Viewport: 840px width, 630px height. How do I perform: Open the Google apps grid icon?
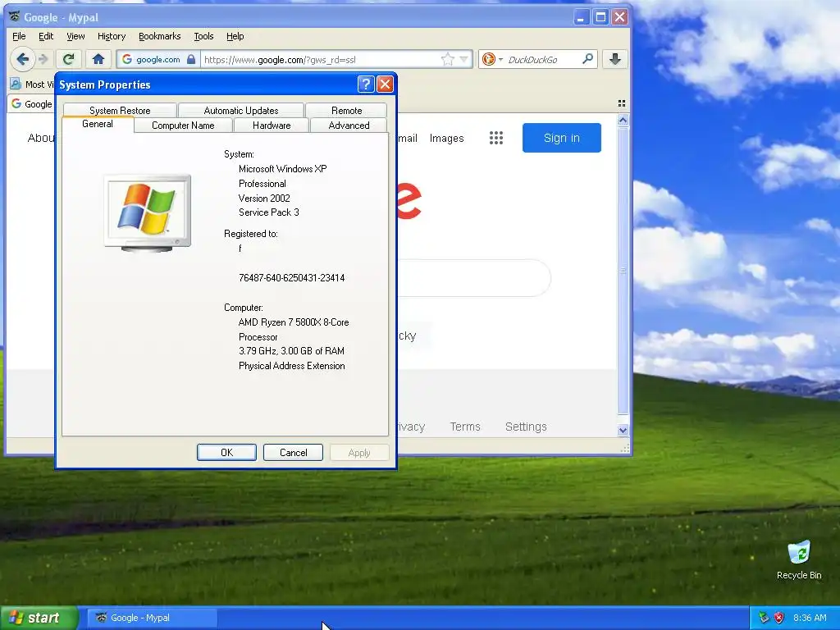496,138
